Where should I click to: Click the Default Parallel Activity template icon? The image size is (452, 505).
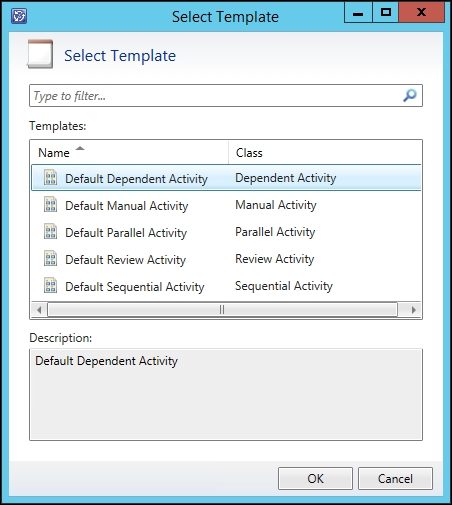coord(51,231)
